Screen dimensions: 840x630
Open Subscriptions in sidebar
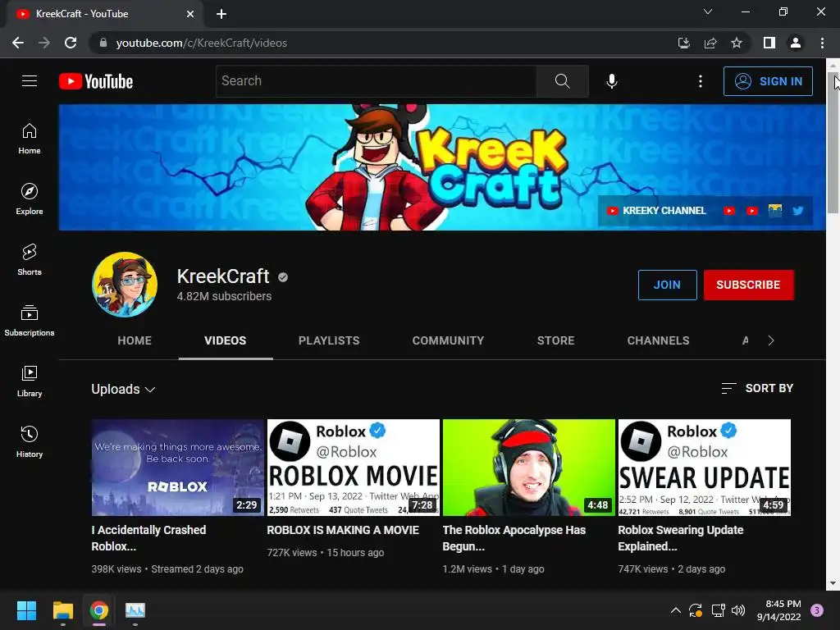coord(30,321)
